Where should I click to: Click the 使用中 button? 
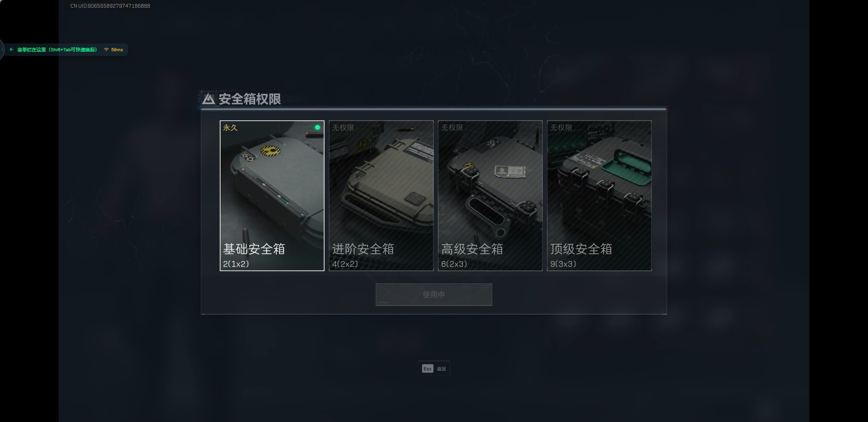pyautogui.click(x=434, y=295)
